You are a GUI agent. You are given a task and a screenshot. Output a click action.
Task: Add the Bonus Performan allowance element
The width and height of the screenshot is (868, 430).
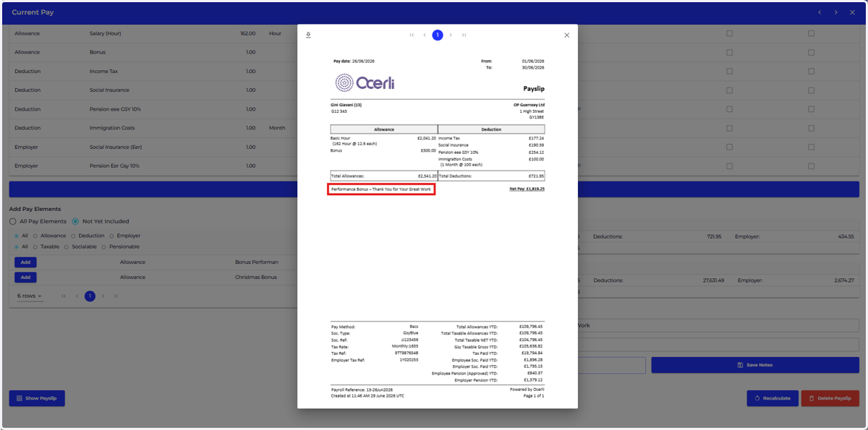tap(25, 262)
